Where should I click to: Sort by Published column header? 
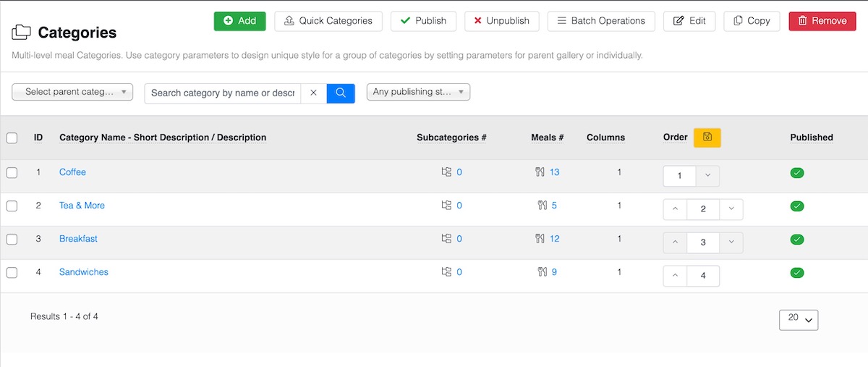point(811,138)
